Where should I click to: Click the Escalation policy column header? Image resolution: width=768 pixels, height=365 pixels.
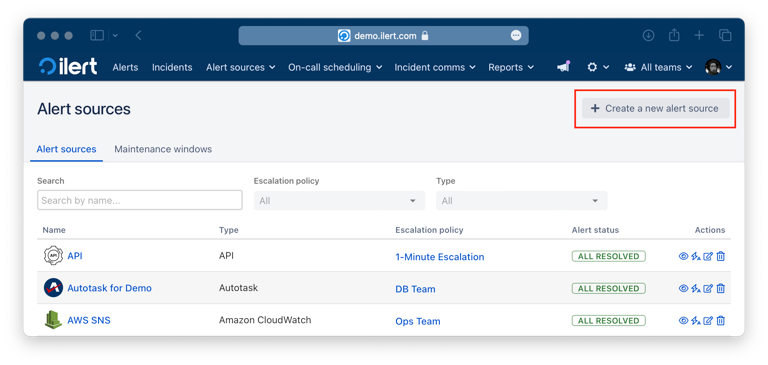pos(429,230)
